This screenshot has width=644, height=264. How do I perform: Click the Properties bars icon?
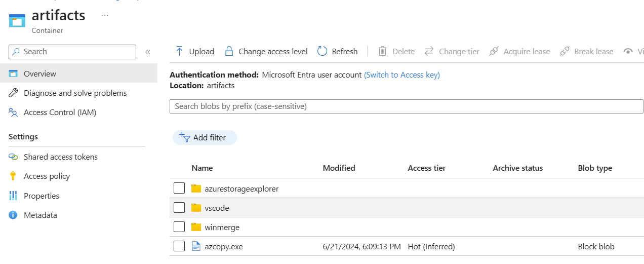pyautogui.click(x=13, y=196)
